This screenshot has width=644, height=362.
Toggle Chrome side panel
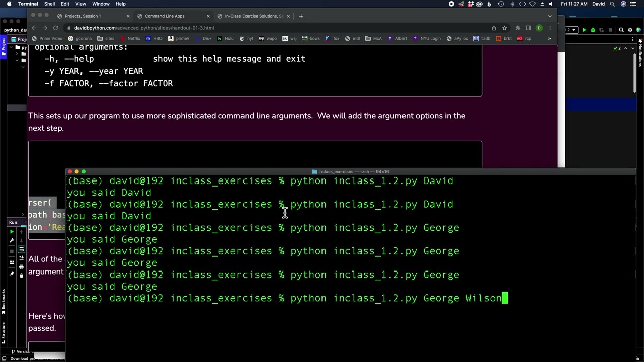pyautogui.click(x=528, y=28)
